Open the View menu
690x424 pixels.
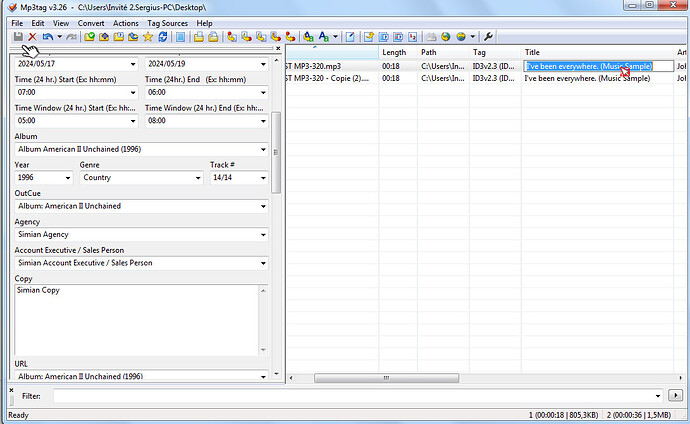61,23
